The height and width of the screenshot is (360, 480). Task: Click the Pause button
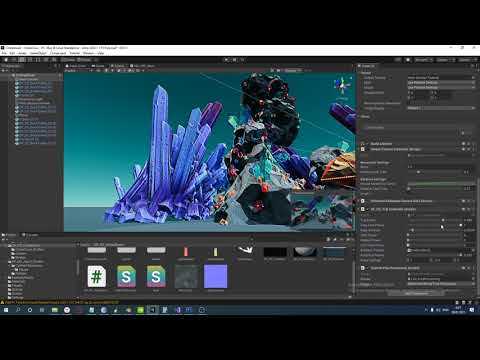click(235, 60)
